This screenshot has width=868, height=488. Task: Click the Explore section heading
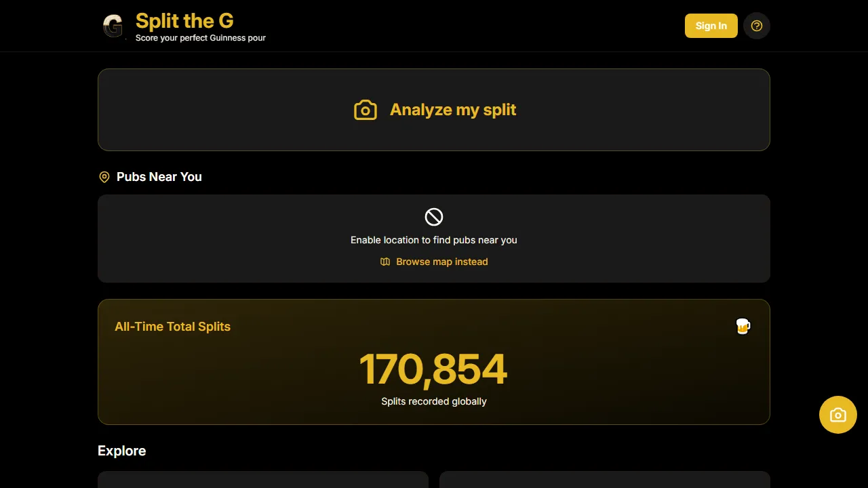tap(122, 451)
